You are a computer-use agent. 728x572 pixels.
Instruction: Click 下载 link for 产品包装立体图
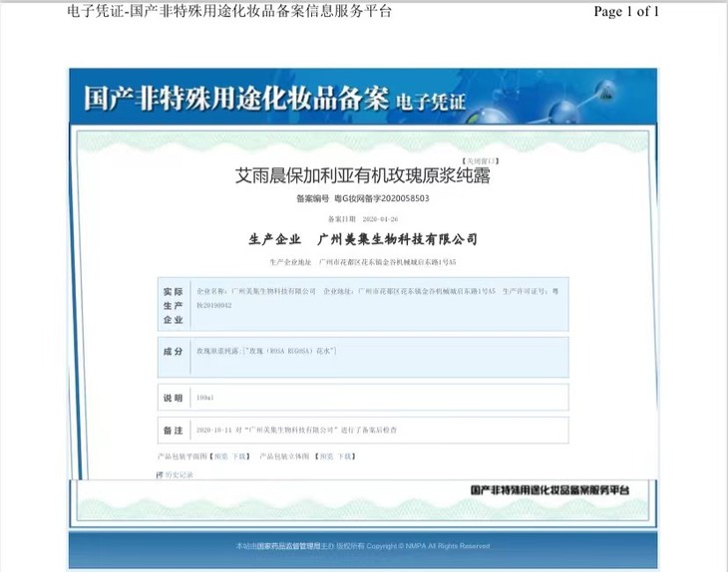pyautogui.click(x=344, y=456)
